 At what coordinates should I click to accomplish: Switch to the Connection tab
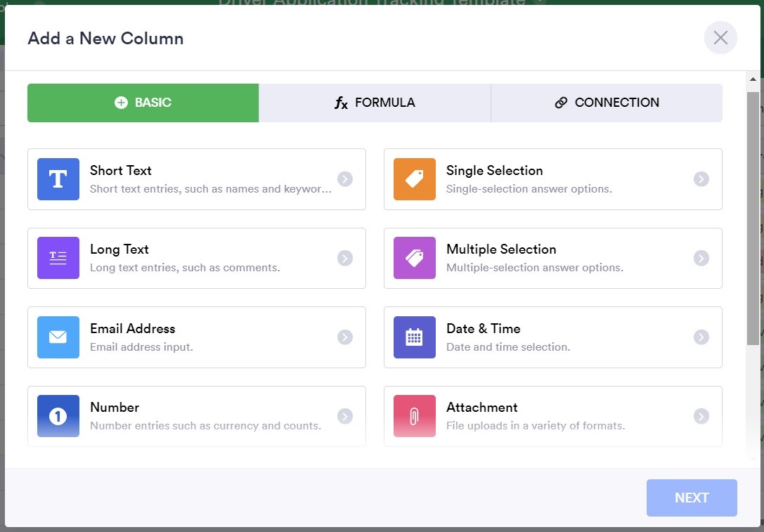607,103
